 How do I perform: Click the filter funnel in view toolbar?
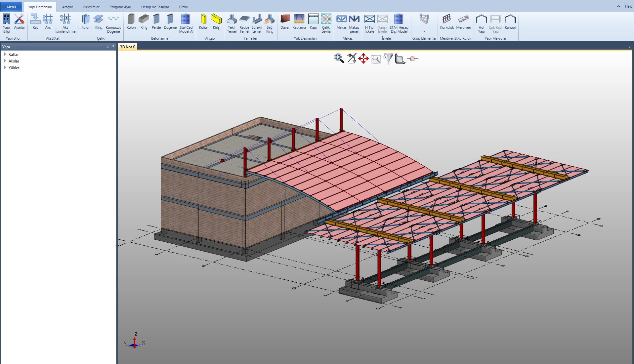[388, 59]
